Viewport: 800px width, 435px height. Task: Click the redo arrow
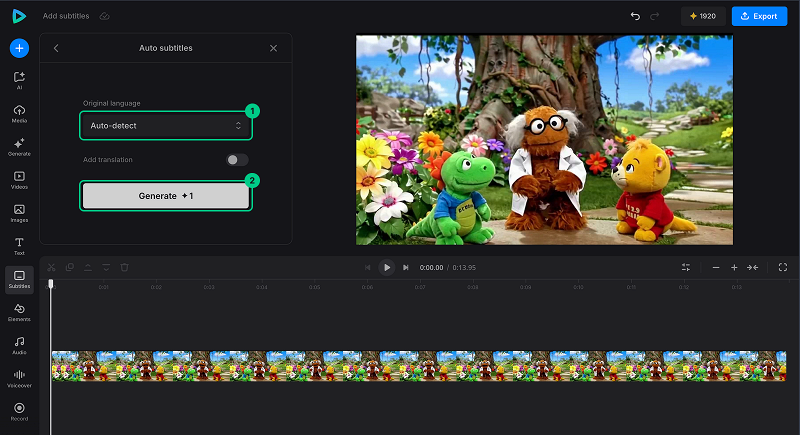tap(655, 16)
